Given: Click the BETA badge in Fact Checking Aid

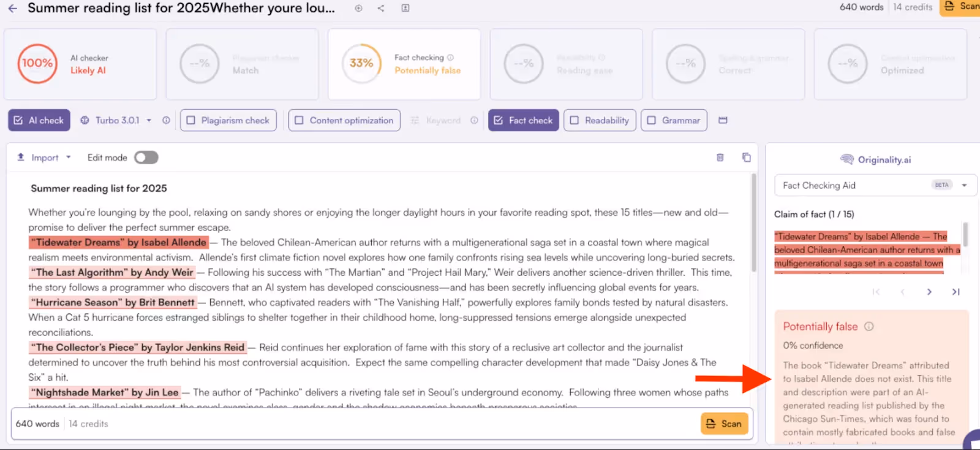Looking at the screenshot, I should pos(942,185).
